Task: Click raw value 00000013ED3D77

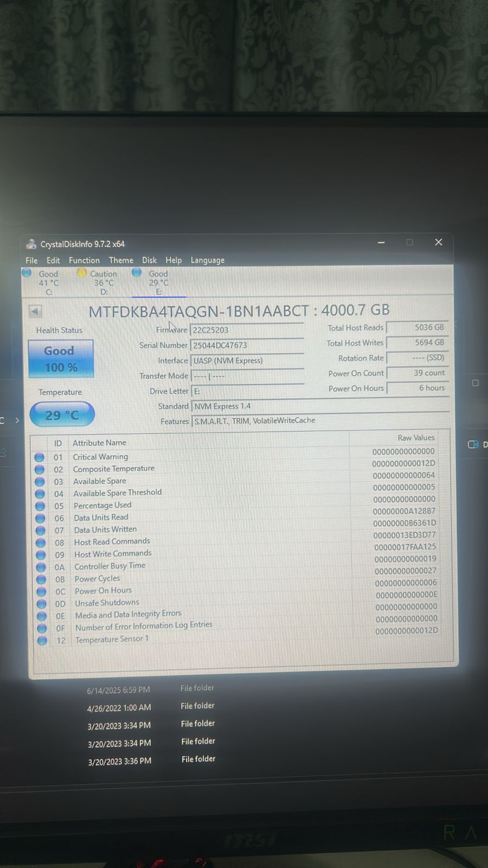Action: tap(404, 535)
